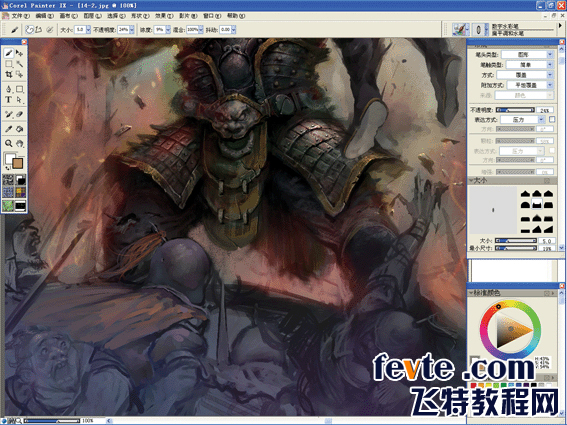Image resolution: width=567 pixels, height=425 pixels.
Task: Select the main color swatch in toolbox
Action: click(10, 158)
